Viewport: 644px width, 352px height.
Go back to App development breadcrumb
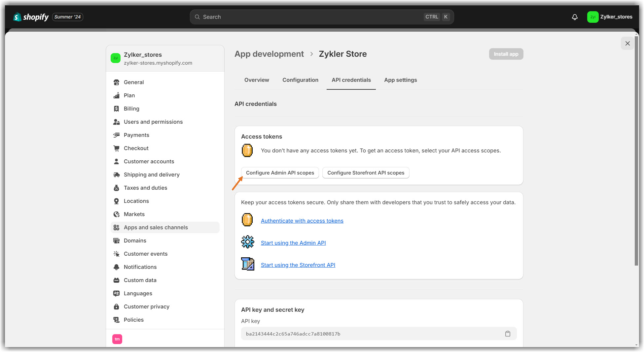click(269, 54)
